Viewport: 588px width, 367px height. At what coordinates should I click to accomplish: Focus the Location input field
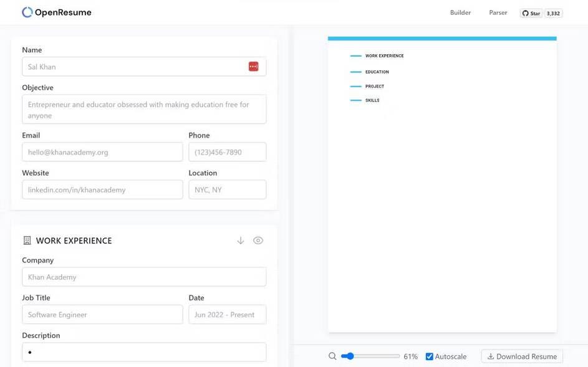tap(227, 190)
